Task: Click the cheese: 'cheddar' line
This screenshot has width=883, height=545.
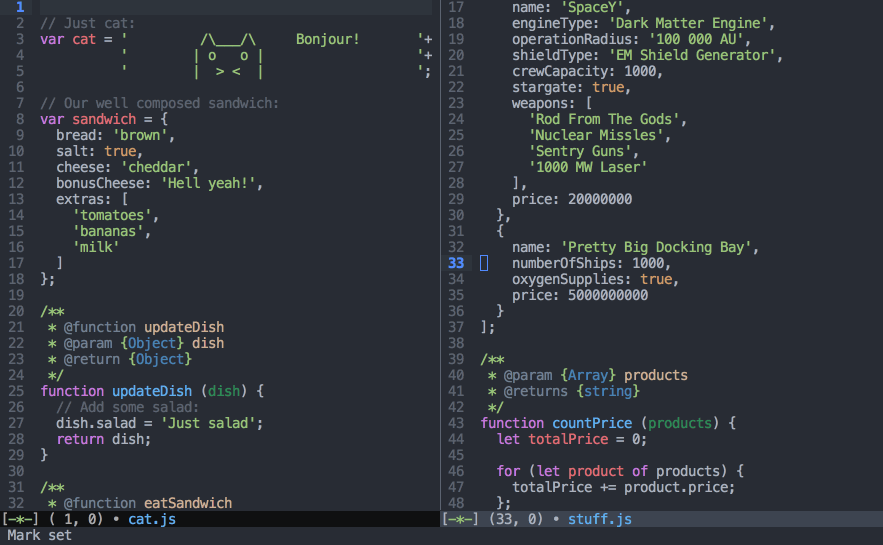Action: coord(127,167)
